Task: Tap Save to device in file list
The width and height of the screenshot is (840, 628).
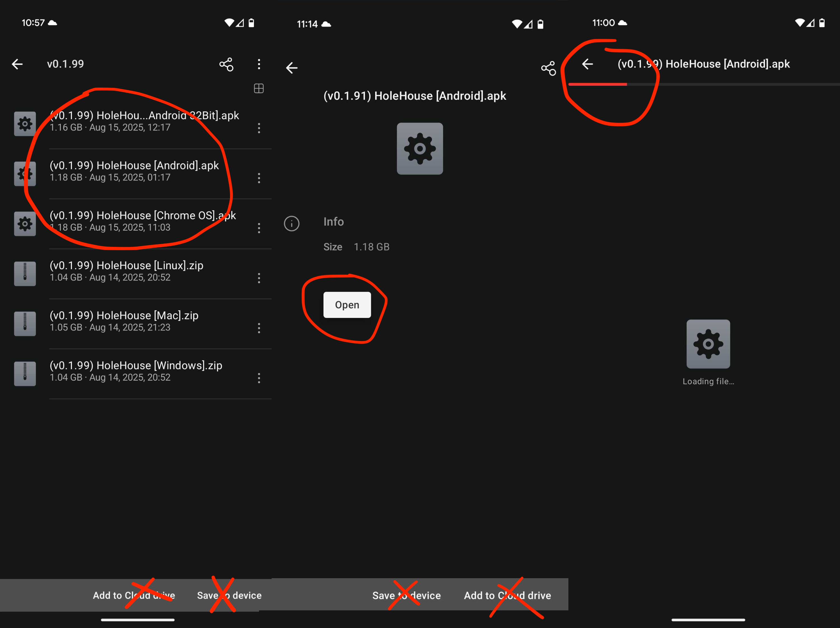Action: 229,595
